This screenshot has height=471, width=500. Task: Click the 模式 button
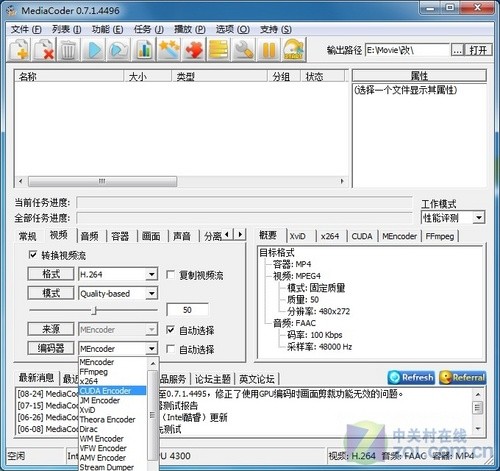pos(51,293)
